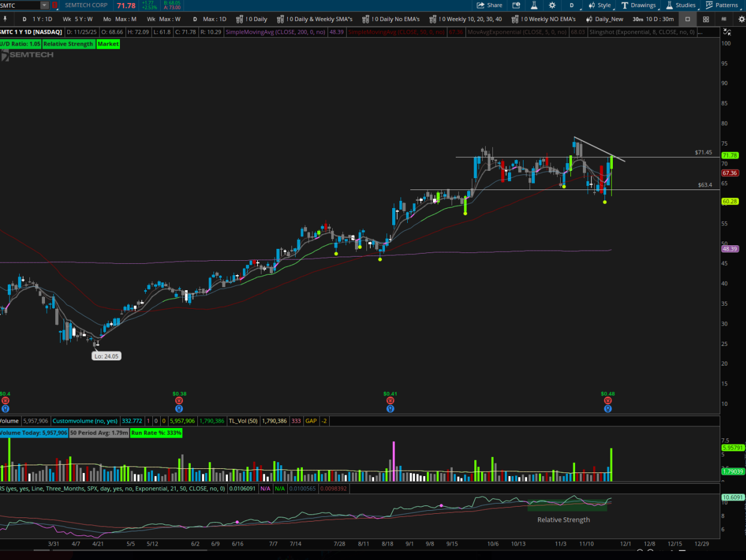Click the Share button
Image resolution: width=746 pixels, height=560 pixels.
tap(490, 5)
